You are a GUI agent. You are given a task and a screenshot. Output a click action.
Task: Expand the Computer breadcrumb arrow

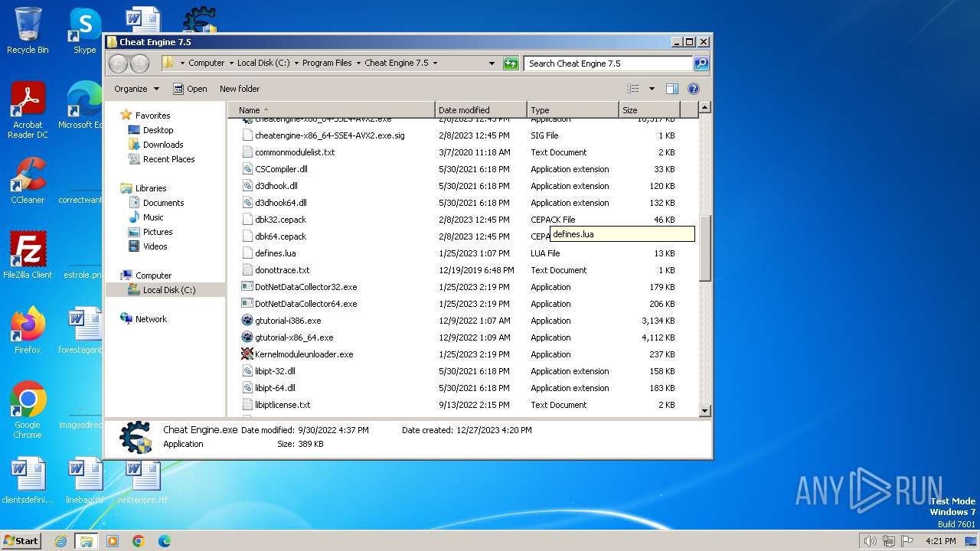[231, 64]
